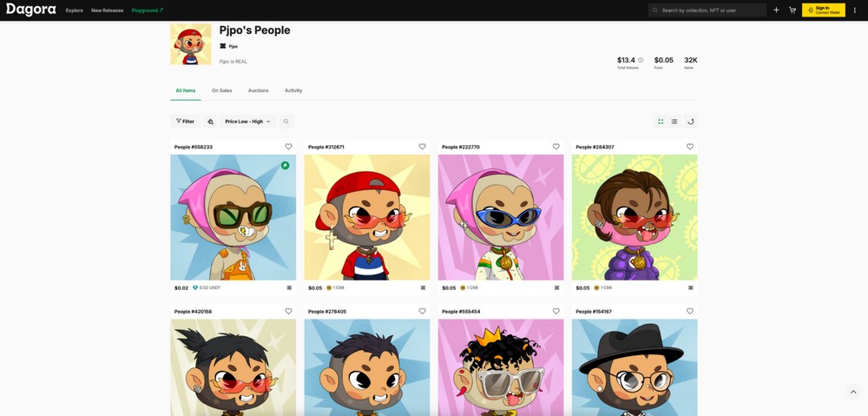The image size is (868, 416).
Task: Switch to grid view layout
Action: pos(661,122)
